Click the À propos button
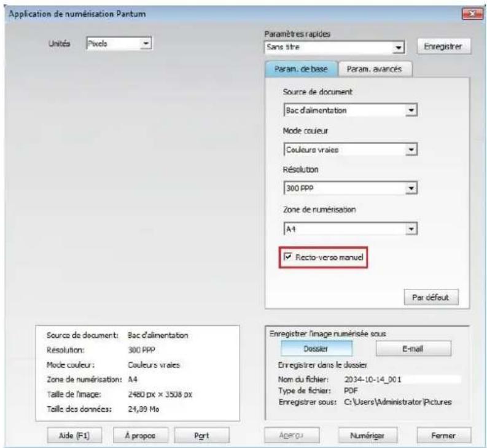 (x=141, y=435)
